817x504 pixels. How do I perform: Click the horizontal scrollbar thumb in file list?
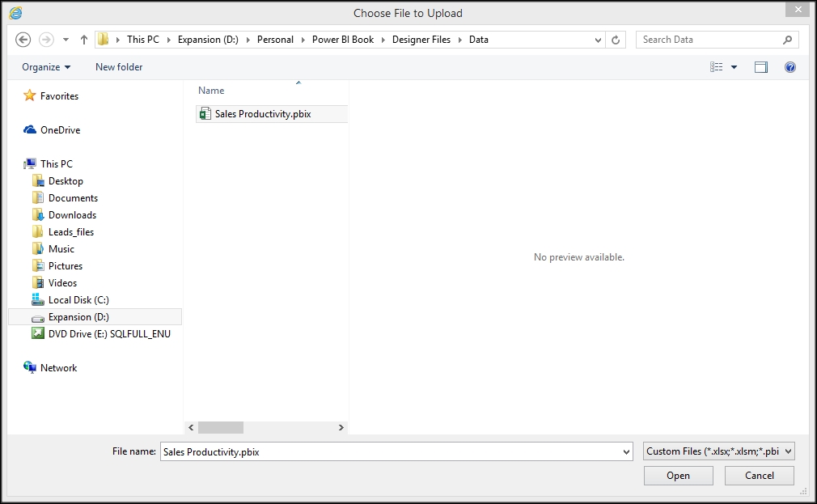click(x=220, y=427)
